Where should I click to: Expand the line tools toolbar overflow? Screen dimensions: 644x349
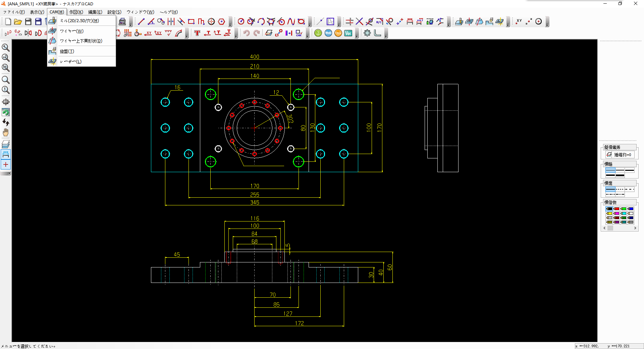point(230,22)
